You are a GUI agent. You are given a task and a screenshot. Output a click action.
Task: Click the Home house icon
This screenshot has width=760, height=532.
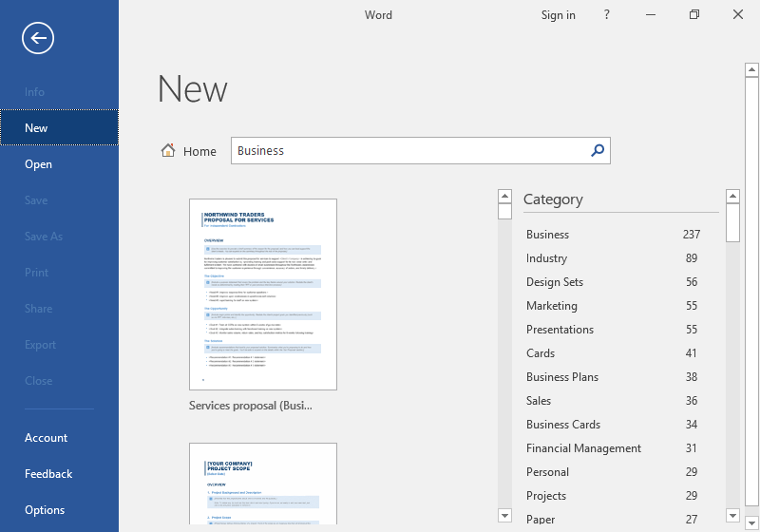[168, 151]
